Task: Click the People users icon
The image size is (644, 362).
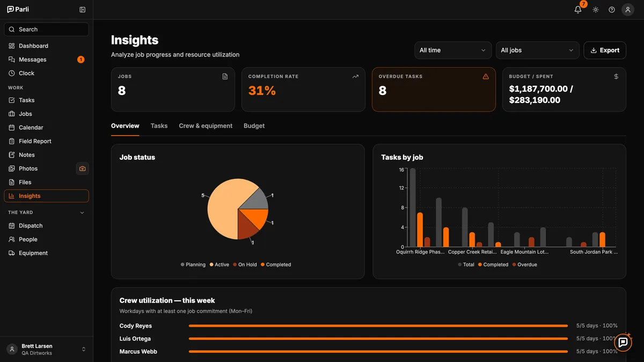Action: pos(12,240)
